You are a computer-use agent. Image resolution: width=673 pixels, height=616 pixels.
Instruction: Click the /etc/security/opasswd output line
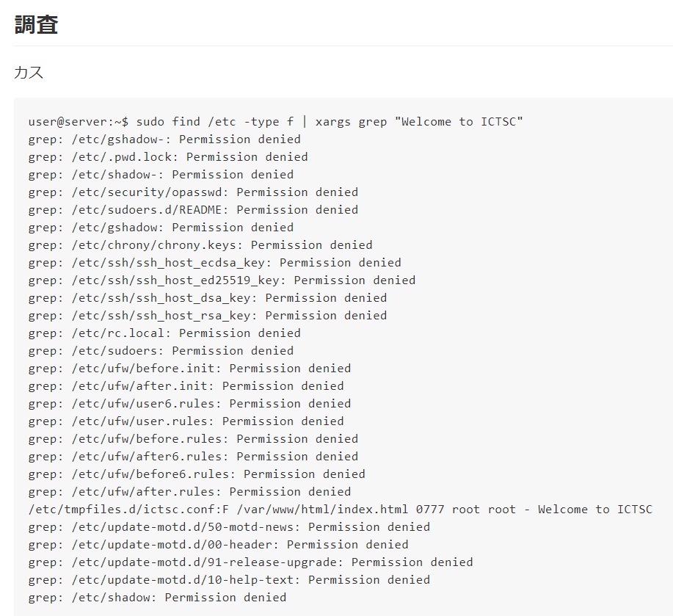click(x=193, y=192)
